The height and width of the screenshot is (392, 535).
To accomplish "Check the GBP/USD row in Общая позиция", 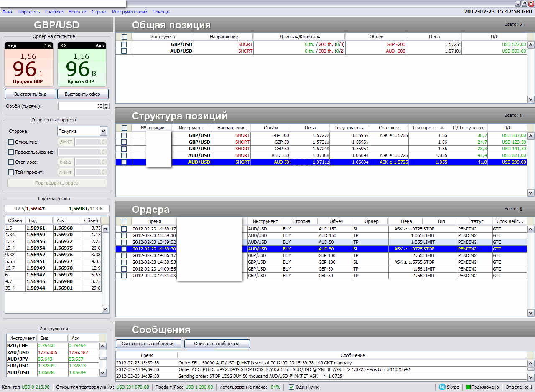I will tap(124, 44).
